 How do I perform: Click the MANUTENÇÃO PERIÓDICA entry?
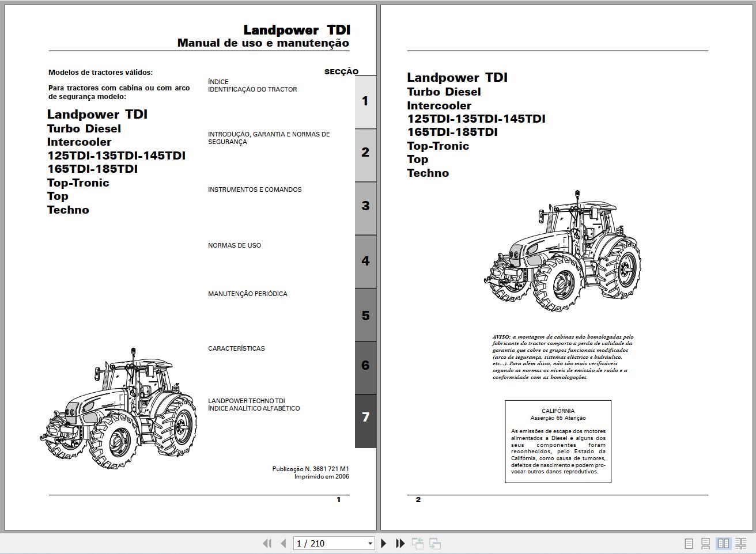click(x=247, y=294)
